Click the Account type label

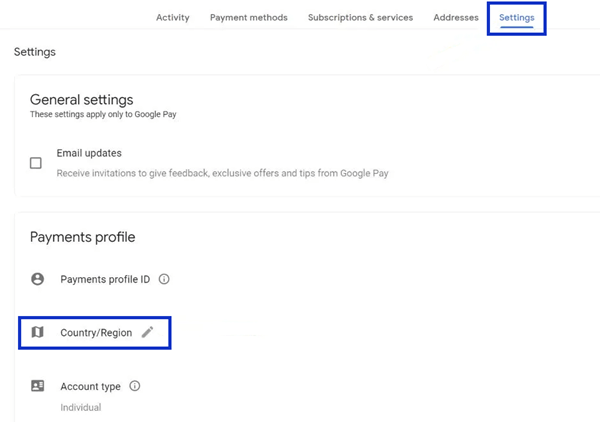pos(90,386)
